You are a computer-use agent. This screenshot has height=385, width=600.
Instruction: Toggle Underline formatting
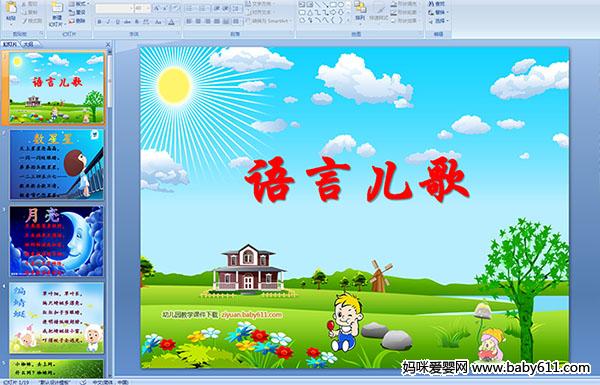pos(117,22)
